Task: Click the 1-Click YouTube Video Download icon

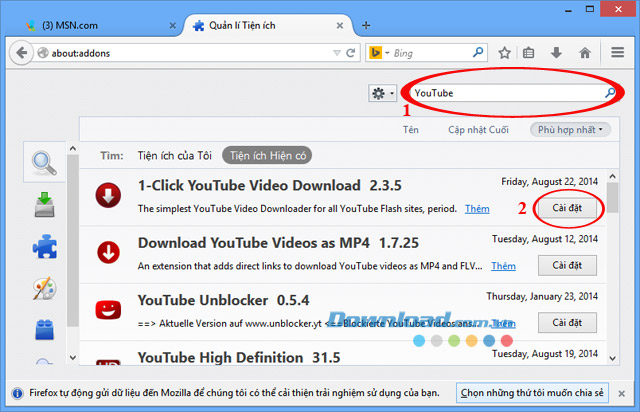Action: point(108,195)
